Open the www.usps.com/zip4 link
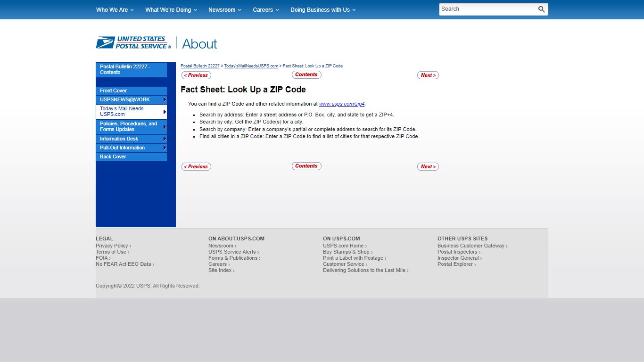 click(342, 104)
